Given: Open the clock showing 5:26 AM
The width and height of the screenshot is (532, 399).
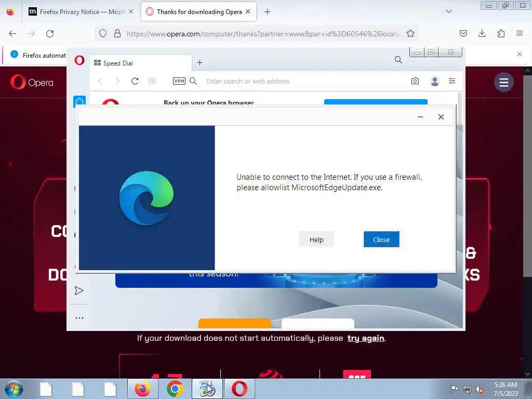Looking at the screenshot, I should [506, 389].
